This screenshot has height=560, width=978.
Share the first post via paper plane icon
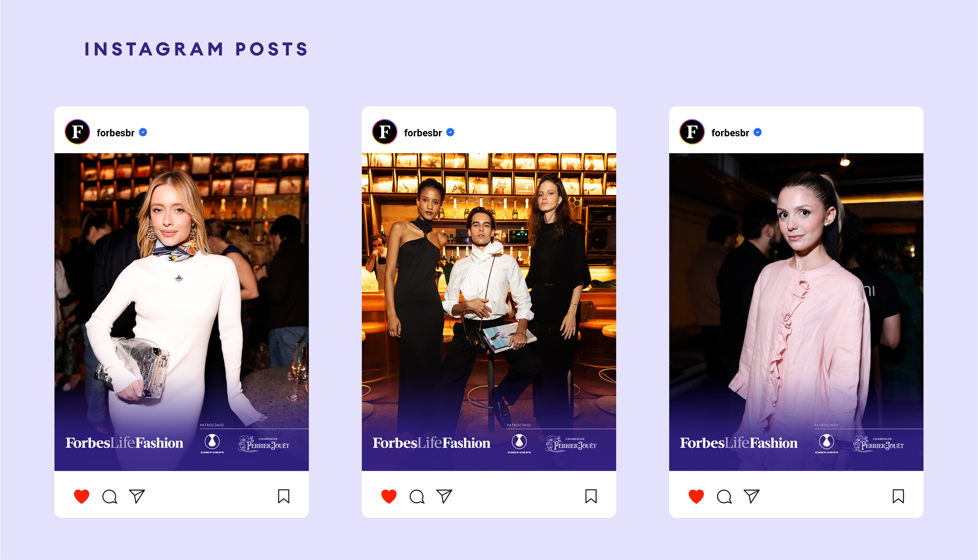coord(137,496)
